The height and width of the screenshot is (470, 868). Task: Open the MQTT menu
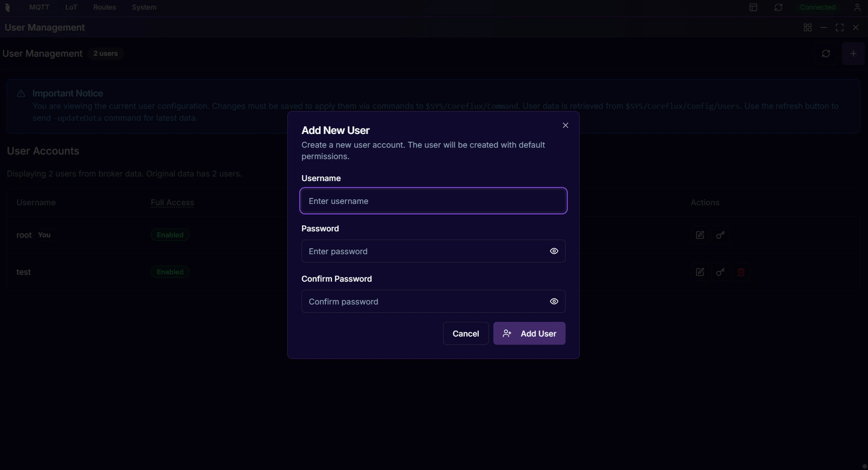pos(39,7)
